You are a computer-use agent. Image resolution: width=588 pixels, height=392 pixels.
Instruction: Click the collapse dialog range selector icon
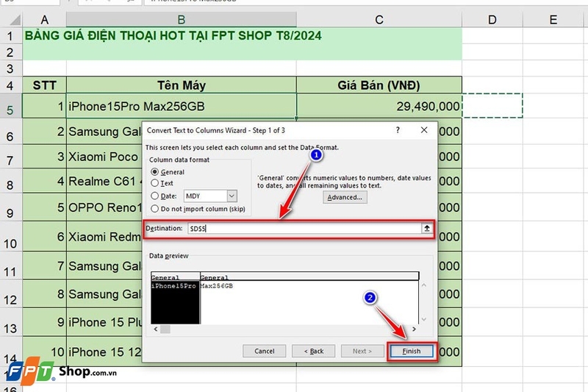pyautogui.click(x=427, y=228)
